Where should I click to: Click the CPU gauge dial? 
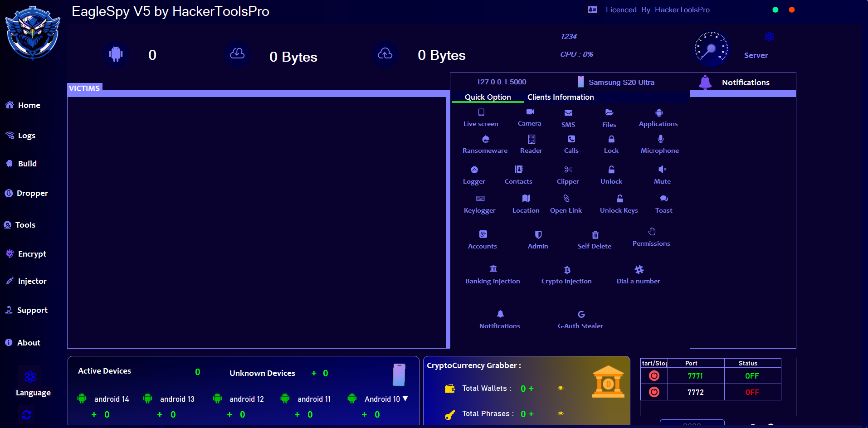point(711,49)
